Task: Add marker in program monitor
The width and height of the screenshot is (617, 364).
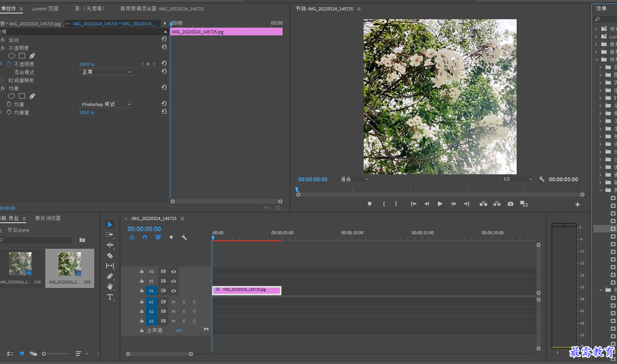Action: click(369, 204)
